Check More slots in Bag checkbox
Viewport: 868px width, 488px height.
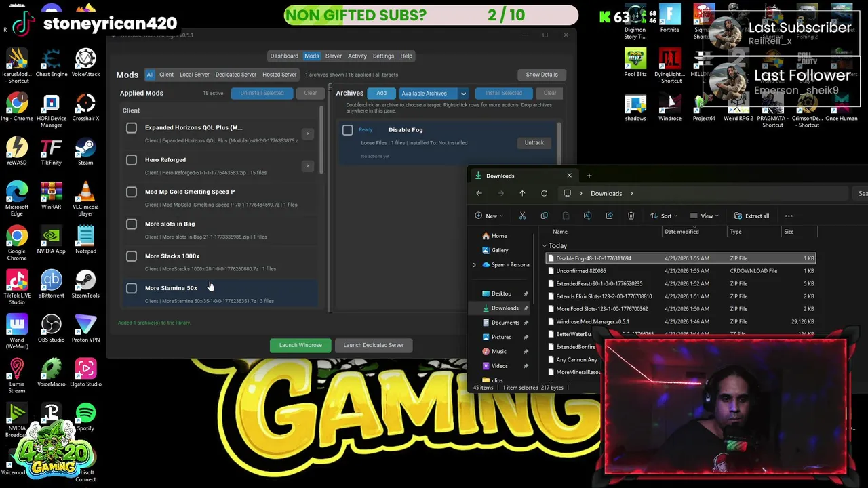[x=132, y=224]
